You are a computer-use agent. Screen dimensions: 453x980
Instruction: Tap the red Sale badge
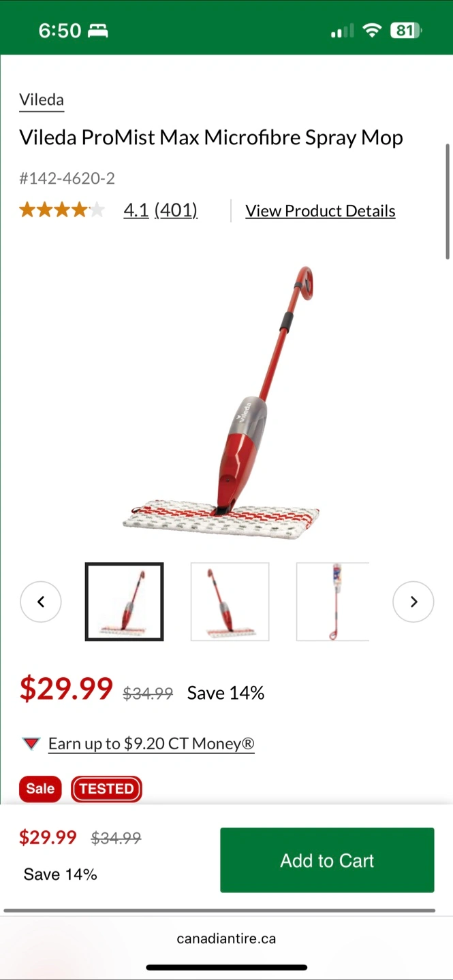40,789
